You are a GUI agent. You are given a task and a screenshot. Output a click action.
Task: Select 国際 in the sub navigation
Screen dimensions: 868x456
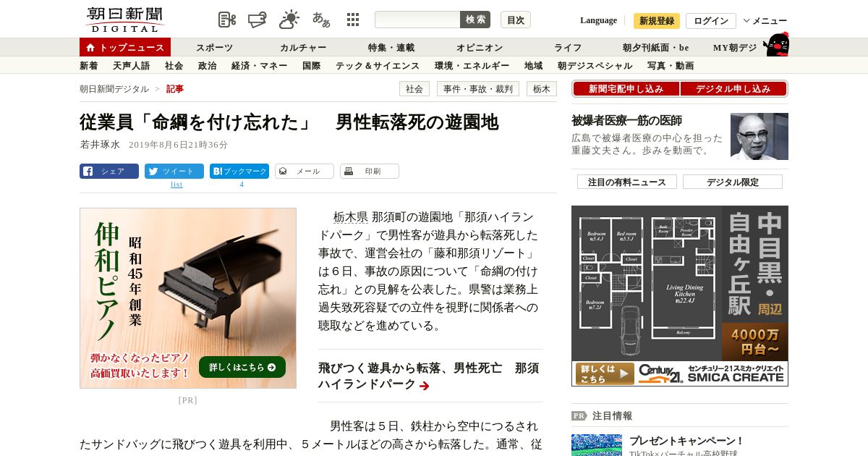coord(312,66)
